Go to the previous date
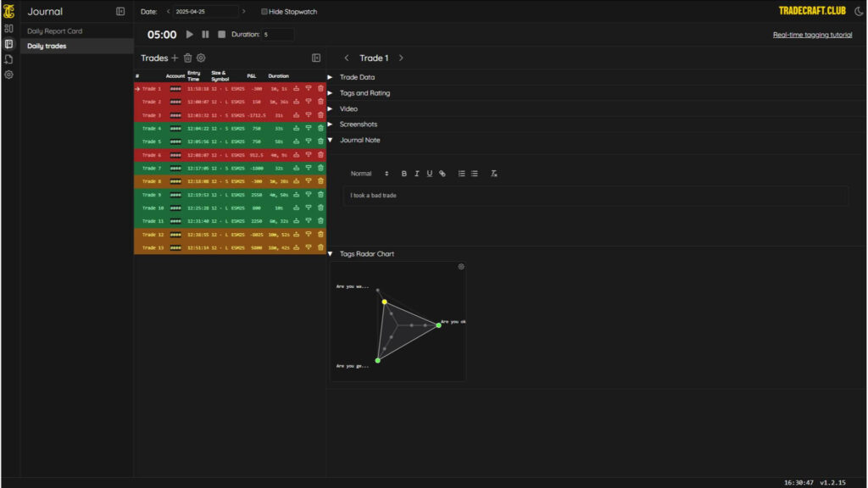868x488 pixels. point(169,12)
